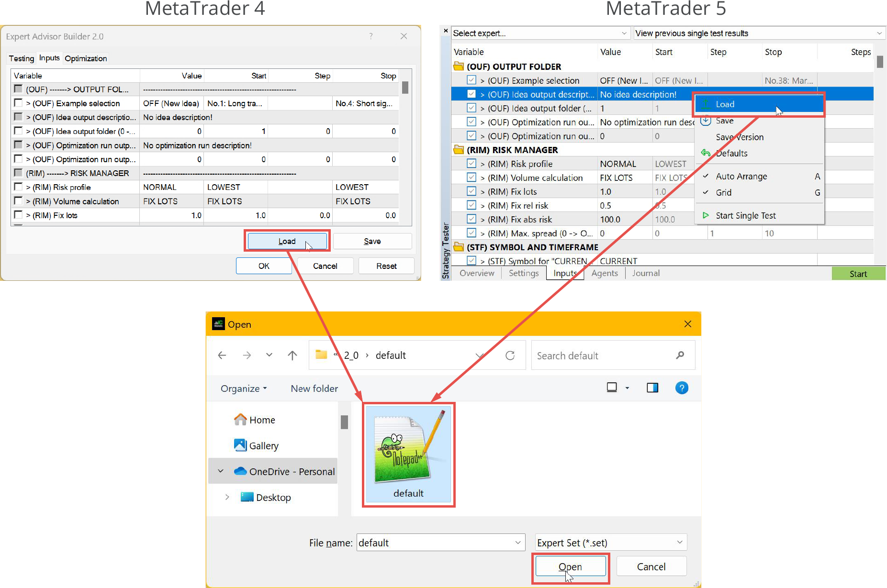Expand the Desktop tree node

tap(227, 497)
